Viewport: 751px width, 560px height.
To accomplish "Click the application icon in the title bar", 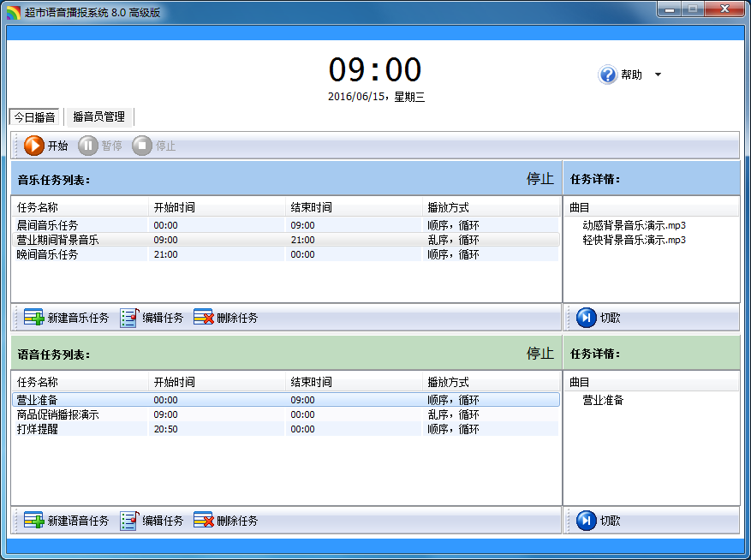I will 14,9.
